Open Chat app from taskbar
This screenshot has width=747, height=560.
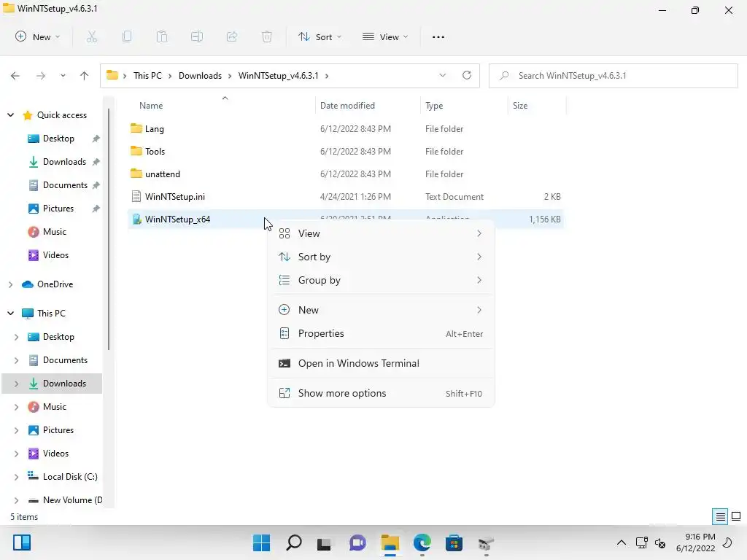coord(357,542)
